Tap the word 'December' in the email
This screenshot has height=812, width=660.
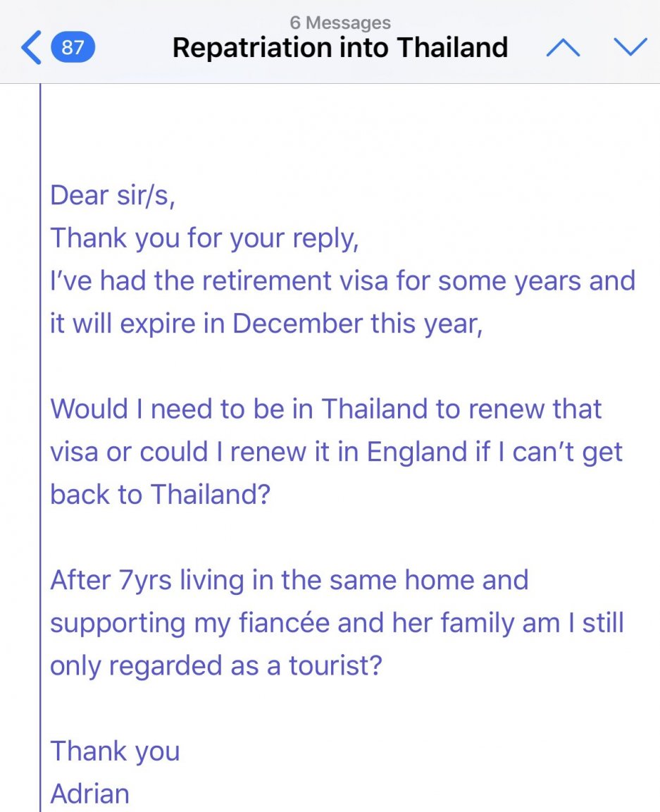tap(297, 324)
